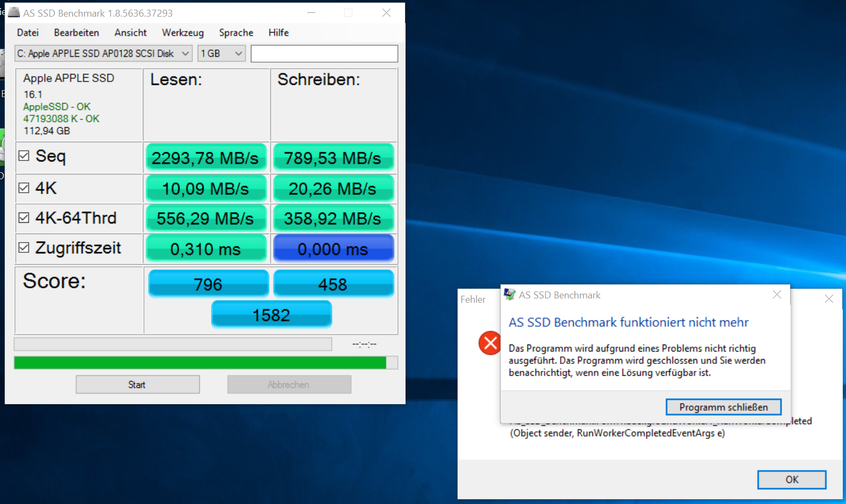Close the AS SSD Benchmark crash dialog
Viewport: 846px width, 504px height.
[x=776, y=295]
